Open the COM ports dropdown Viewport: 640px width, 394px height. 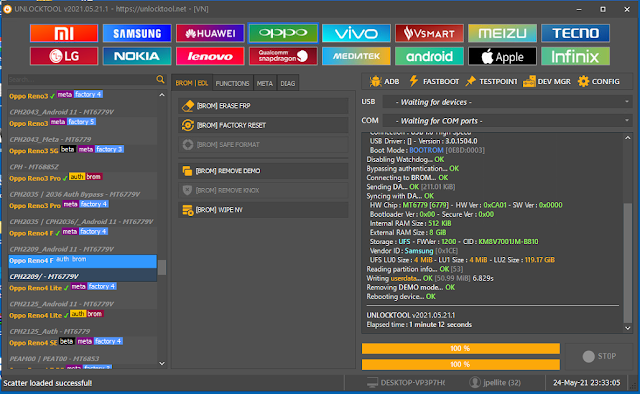[x=507, y=121]
